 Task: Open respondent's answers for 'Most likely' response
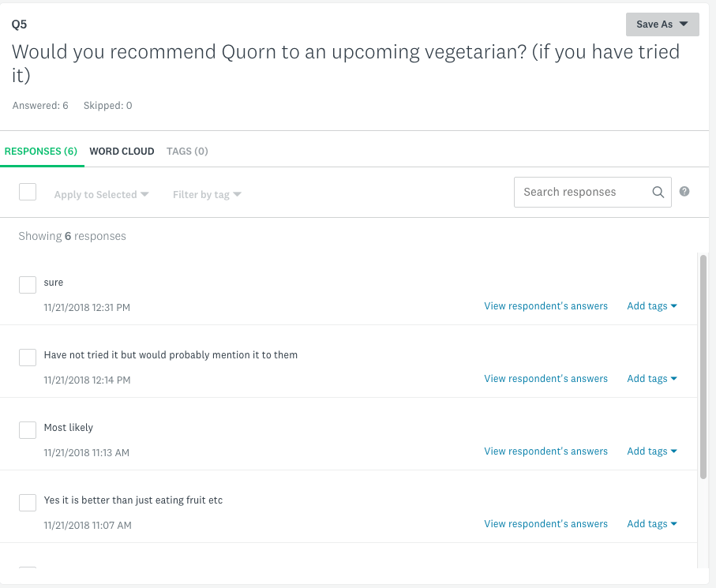[x=545, y=451]
